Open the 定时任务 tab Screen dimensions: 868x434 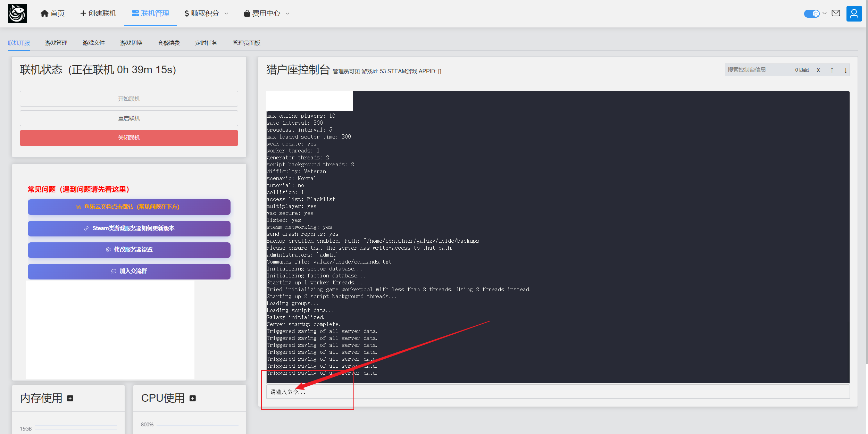point(206,43)
